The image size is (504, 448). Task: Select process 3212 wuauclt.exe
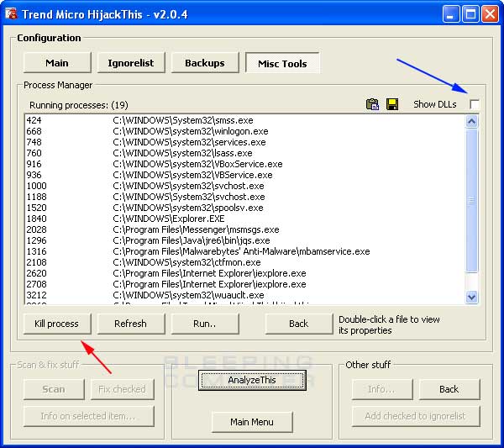(x=245, y=295)
